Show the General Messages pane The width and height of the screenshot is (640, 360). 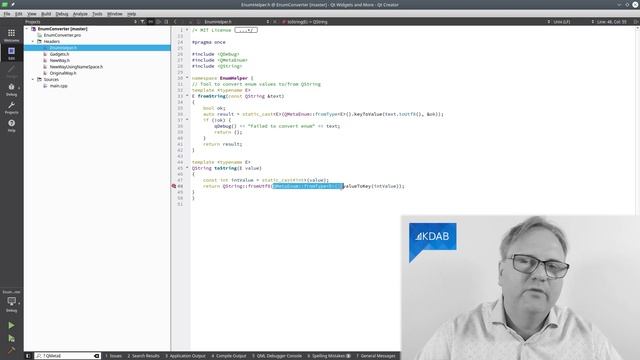coord(376,356)
